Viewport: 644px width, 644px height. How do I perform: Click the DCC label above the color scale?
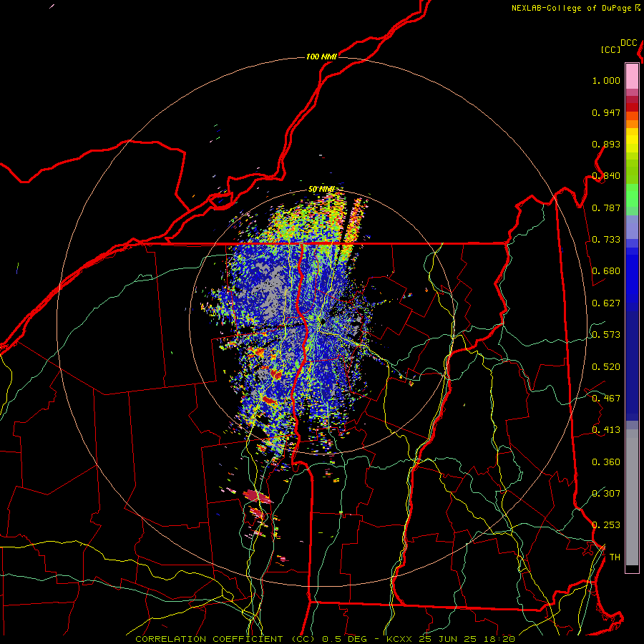click(x=629, y=43)
